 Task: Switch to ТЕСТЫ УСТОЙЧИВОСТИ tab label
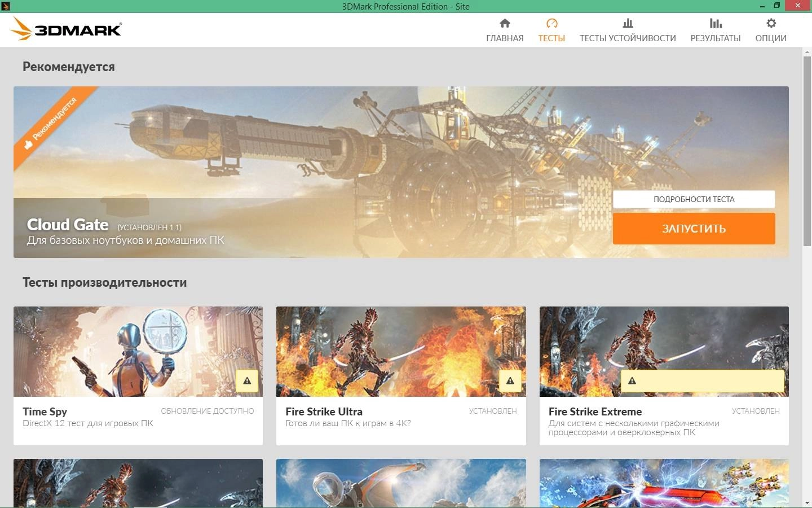pyautogui.click(x=628, y=38)
